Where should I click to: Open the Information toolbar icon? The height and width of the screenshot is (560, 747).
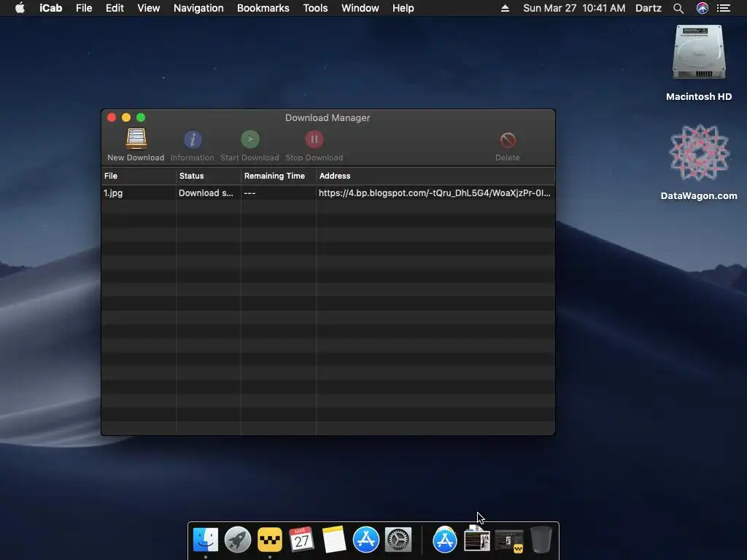pyautogui.click(x=193, y=139)
